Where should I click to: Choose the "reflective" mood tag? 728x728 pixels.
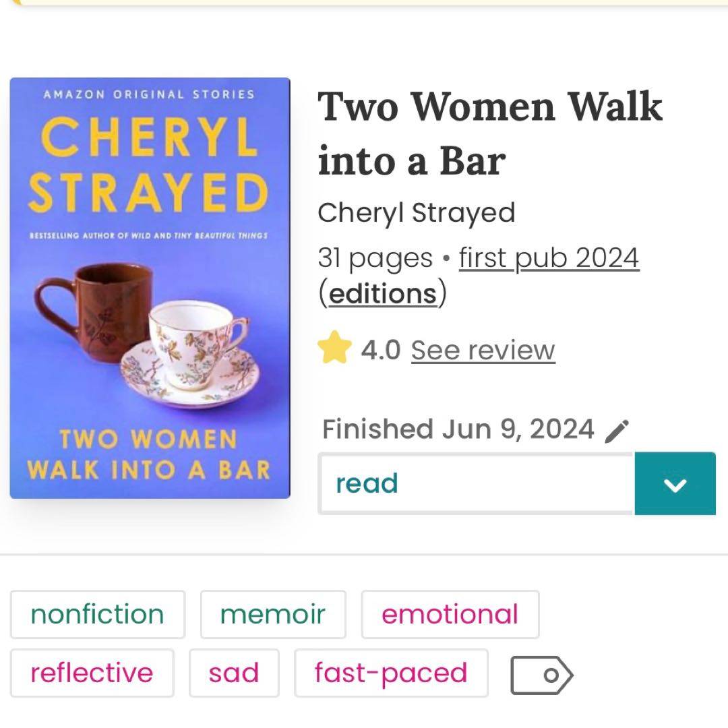(x=92, y=673)
